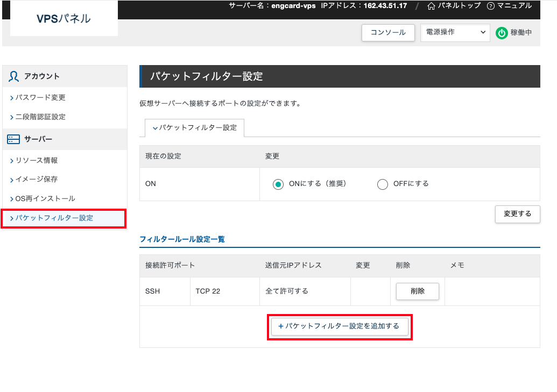Click the chevron on the パケットフィルター設定 tab
This screenshot has height=392, width=557.
pos(156,128)
